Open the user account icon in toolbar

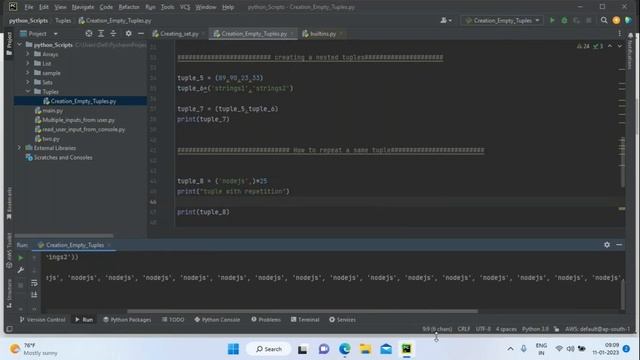click(445, 20)
